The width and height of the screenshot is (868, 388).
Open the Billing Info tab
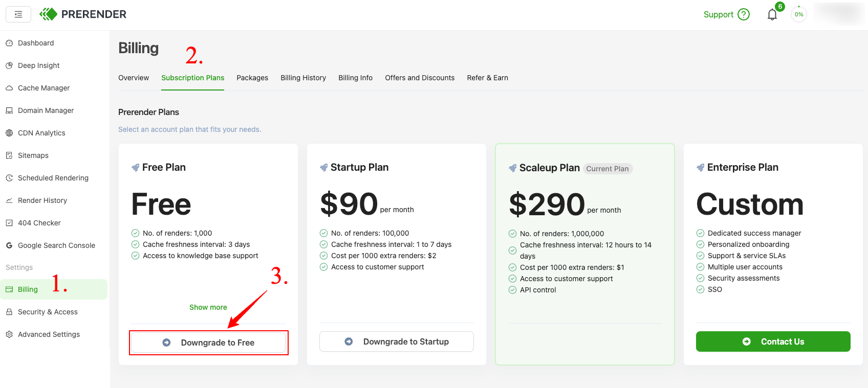click(x=355, y=78)
